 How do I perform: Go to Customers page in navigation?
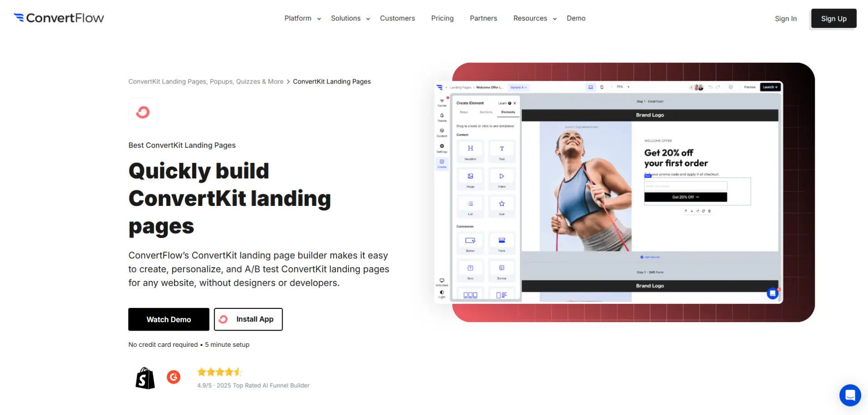[x=397, y=18]
